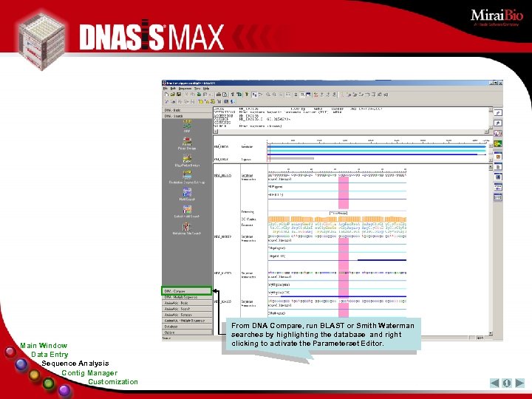Click the MiraiBio logo
Image resolution: width=532 pixels, height=399 pixels.
(497, 17)
